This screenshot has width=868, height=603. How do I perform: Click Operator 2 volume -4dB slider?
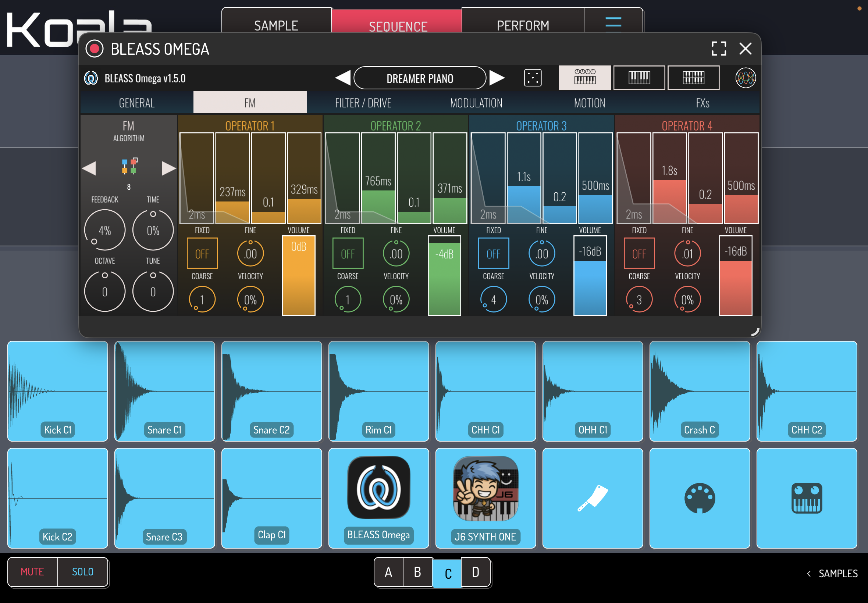(x=444, y=275)
